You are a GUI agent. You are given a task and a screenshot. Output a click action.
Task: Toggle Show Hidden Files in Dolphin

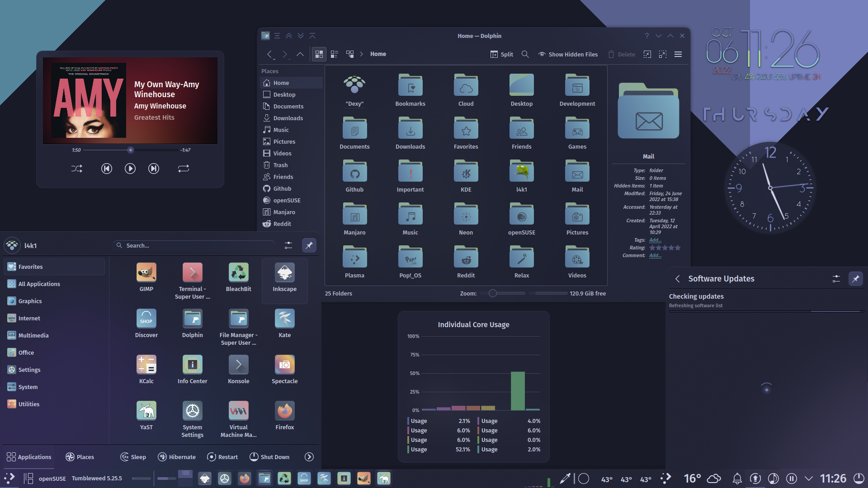click(x=568, y=54)
